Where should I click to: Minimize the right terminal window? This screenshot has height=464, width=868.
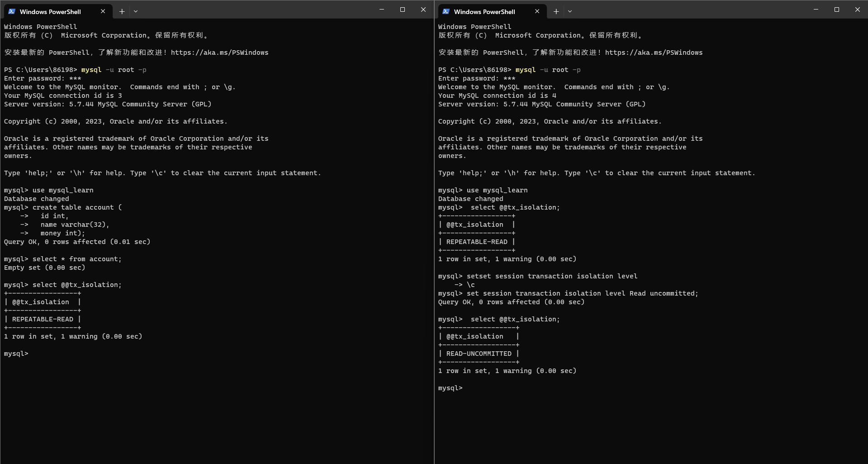point(816,10)
